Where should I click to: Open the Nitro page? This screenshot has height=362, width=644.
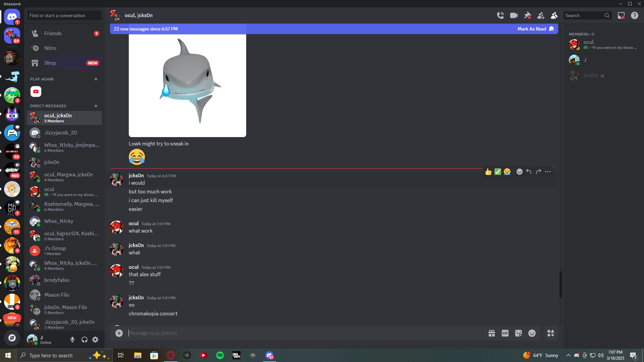click(64, 48)
